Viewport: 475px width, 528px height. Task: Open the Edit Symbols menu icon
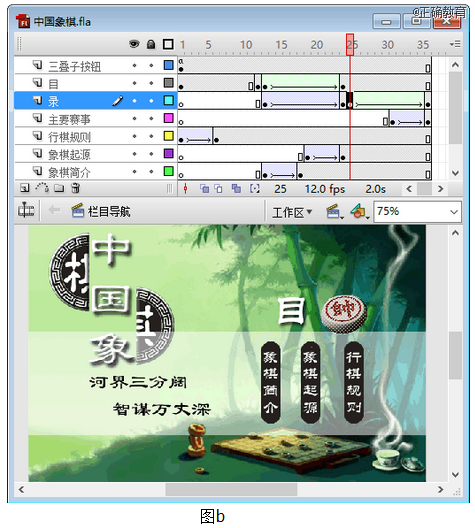pyautogui.click(x=359, y=212)
